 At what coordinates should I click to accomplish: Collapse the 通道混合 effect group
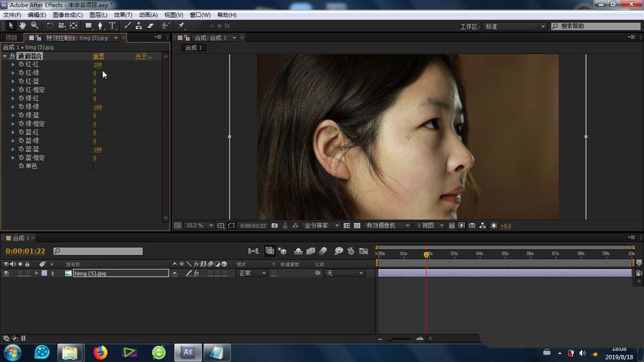5,56
